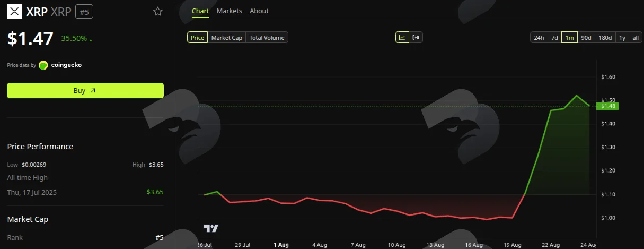Open the Markets tab
The image size is (644, 249).
point(230,11)
